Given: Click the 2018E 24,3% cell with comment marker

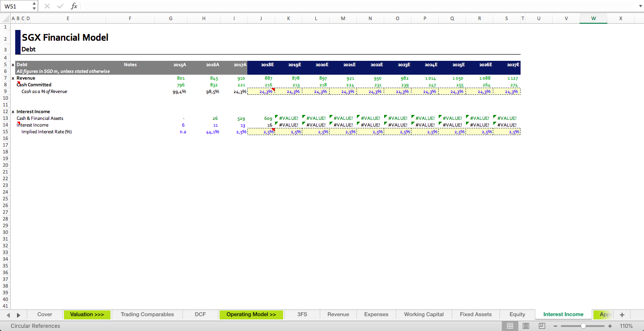Looking at the screenshot, I should tap(261, 92).
